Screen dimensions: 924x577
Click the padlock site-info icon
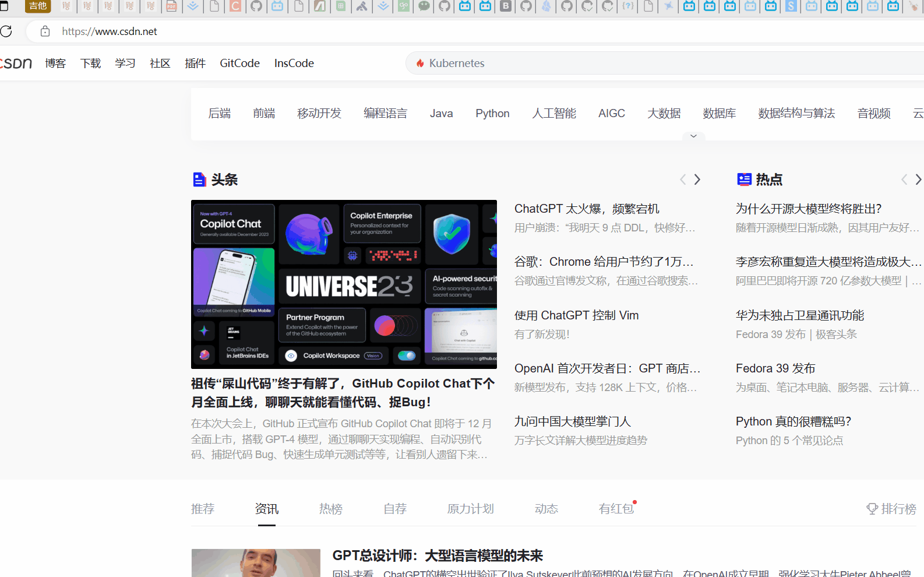45,31
